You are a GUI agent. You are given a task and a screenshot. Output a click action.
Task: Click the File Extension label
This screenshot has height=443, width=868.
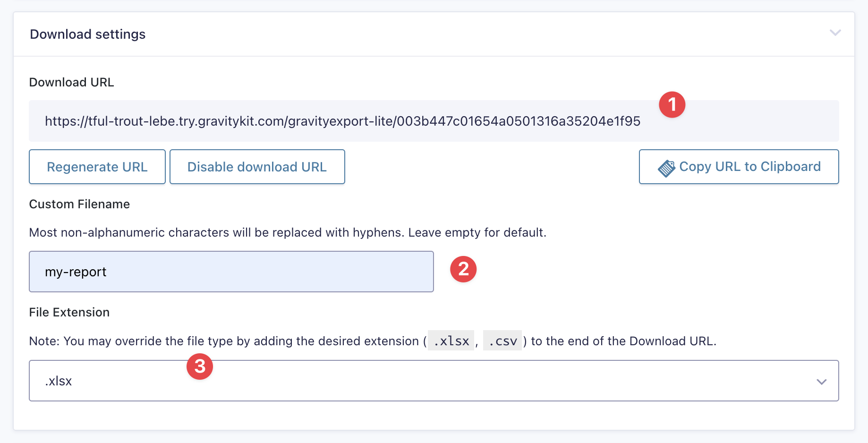(x=69, y=312)
